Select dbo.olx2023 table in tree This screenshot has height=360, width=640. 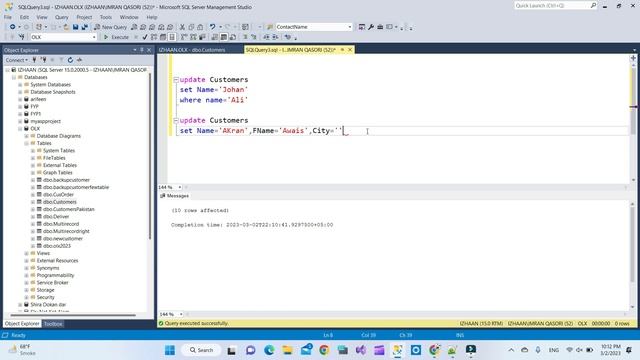(57, 246)
